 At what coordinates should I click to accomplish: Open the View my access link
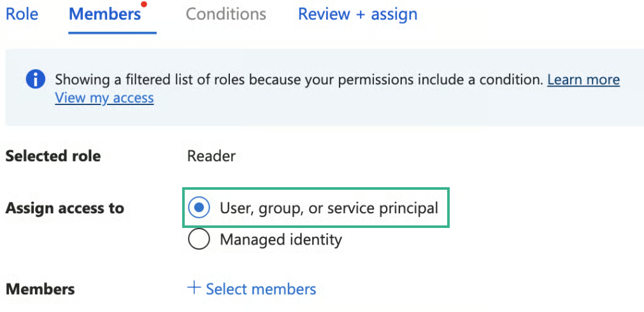click(x=104, y=98)
